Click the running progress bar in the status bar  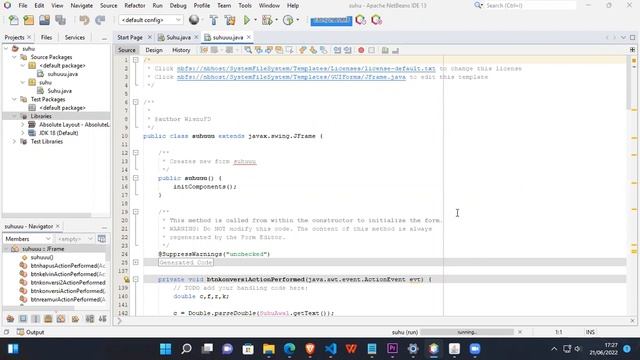tap(467, 332)
